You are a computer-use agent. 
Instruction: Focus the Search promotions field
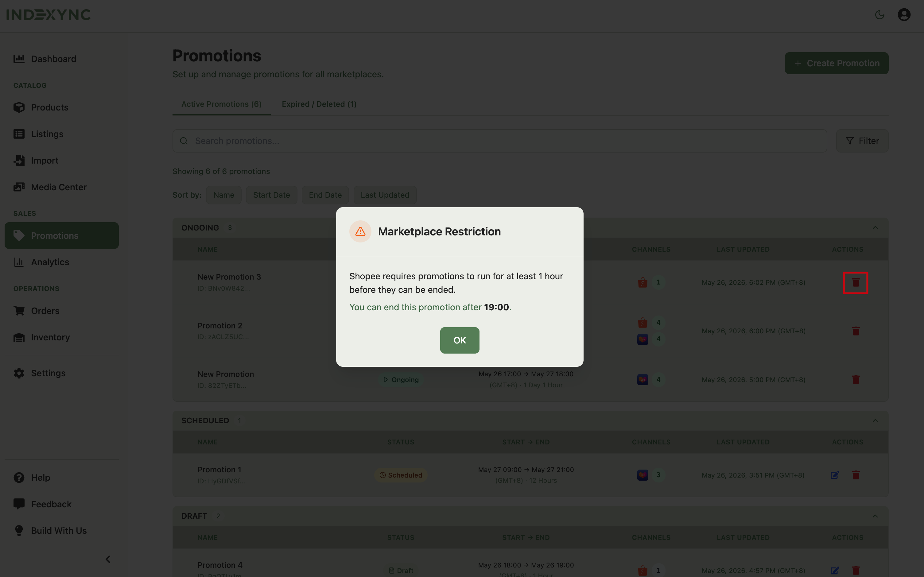pyautogui.click(x=499, y=141)
